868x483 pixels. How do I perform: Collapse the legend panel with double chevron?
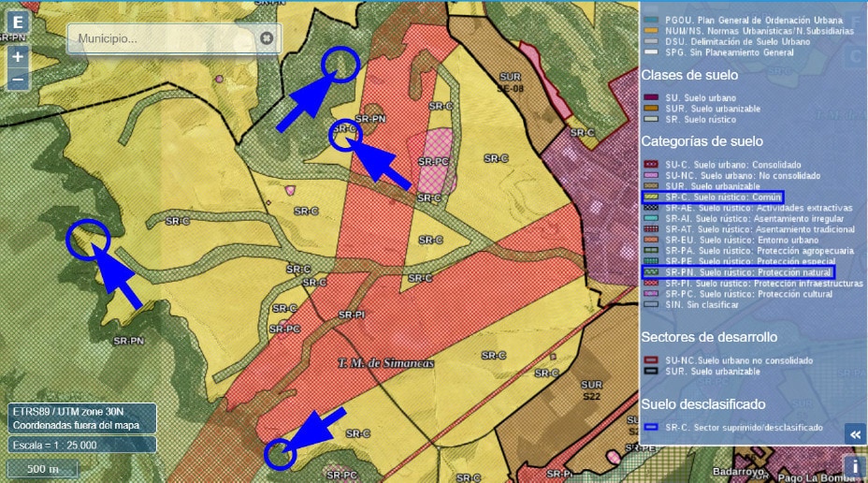pos(853,433)
